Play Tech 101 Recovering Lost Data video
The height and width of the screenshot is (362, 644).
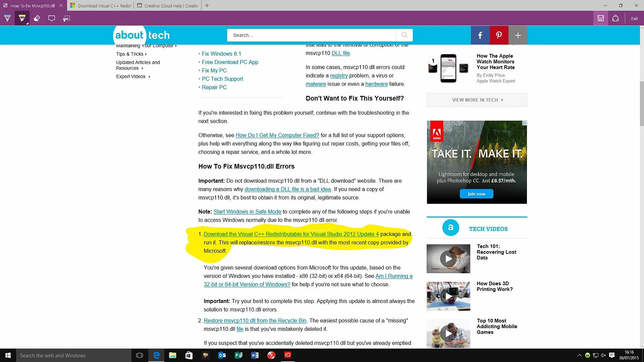pos(448,259)
